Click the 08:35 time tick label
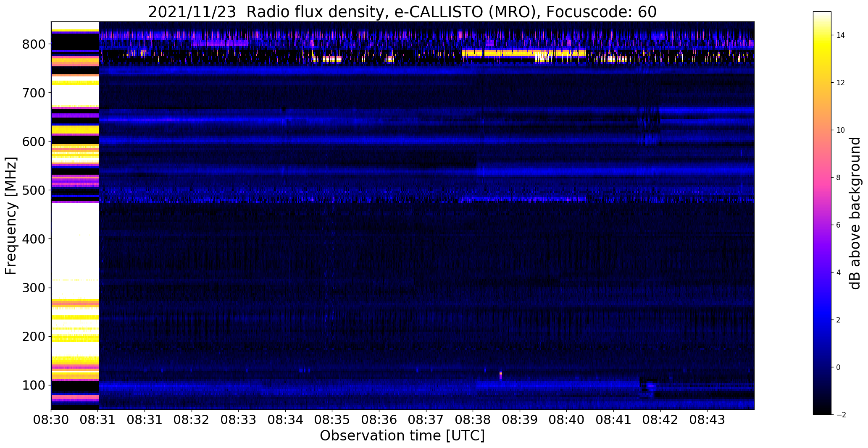 pyautogui.click(x=332, y=420)
